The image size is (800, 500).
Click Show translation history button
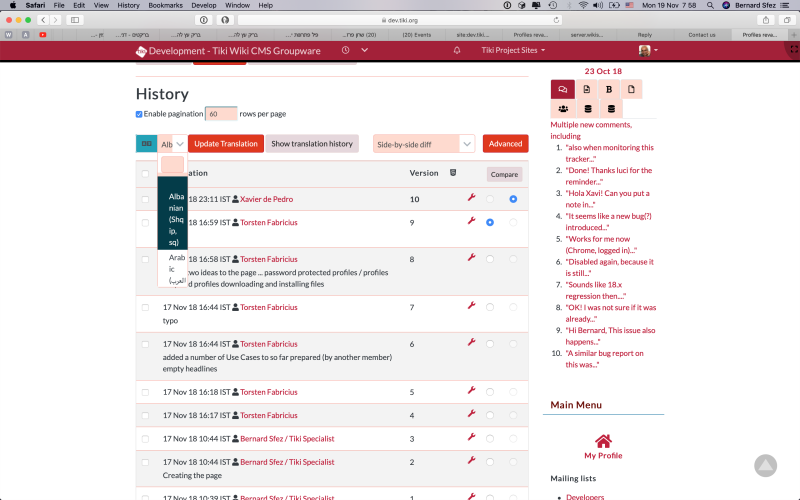pos(312,143)
